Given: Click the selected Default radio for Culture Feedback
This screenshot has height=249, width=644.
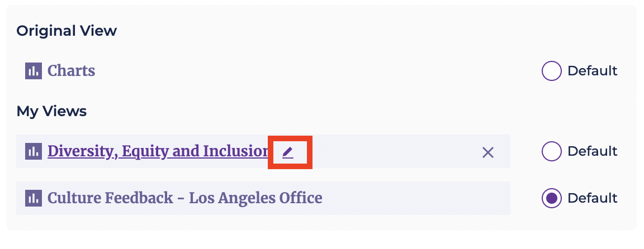Looking at the screenshot, I should (x=551, y=198).
